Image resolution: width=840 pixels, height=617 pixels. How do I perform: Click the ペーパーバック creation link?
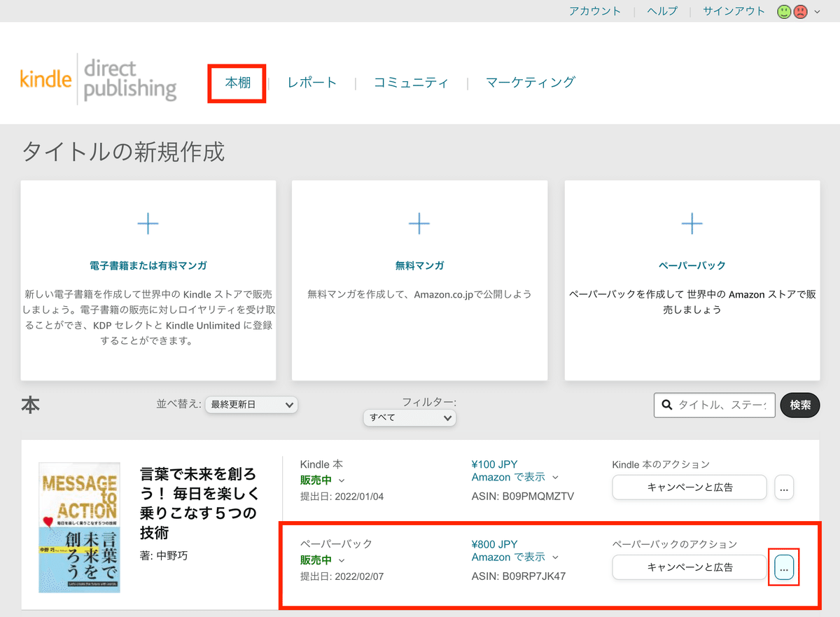(692, 266)
